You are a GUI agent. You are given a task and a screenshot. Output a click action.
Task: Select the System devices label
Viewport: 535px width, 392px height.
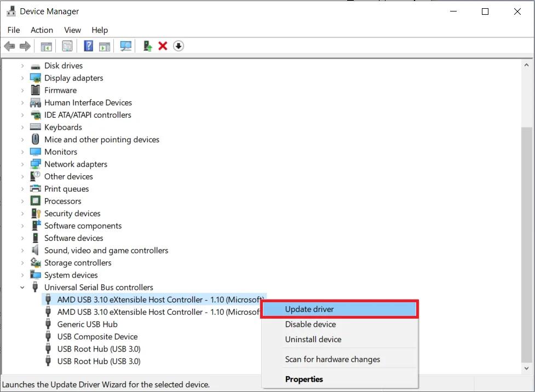click(x=71, y=275)
